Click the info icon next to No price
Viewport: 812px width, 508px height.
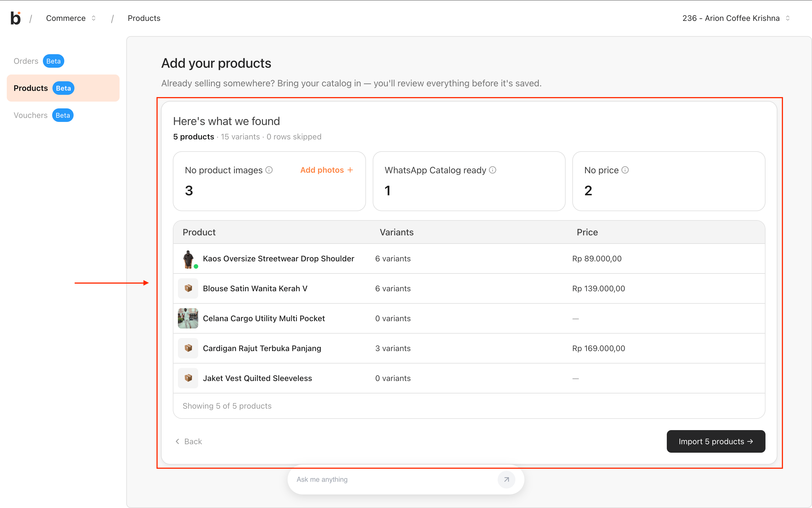click(625, 170)
